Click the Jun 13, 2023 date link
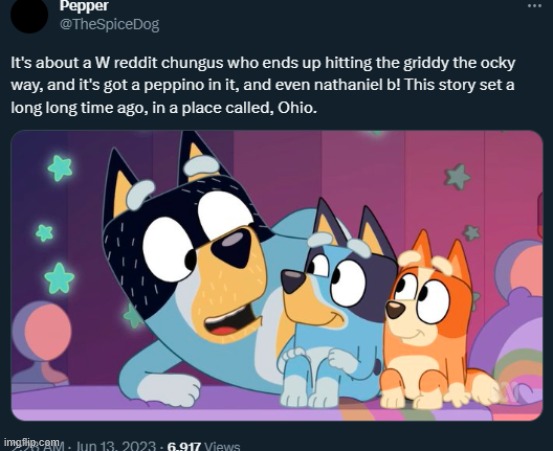Image resolution: width=553 pixels, height=451 pixels. coord(116,446)
